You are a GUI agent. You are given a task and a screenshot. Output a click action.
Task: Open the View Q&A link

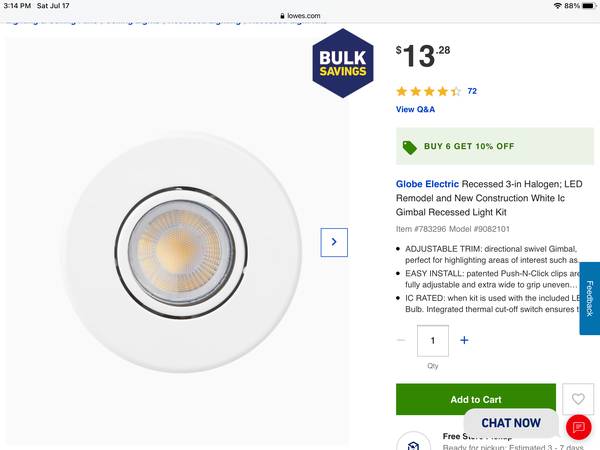pyautogui.click(x=415, y=109)
